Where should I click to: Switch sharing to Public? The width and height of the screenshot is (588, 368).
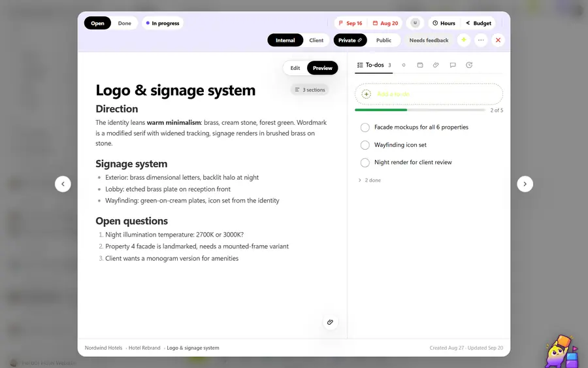click(384, 40)
